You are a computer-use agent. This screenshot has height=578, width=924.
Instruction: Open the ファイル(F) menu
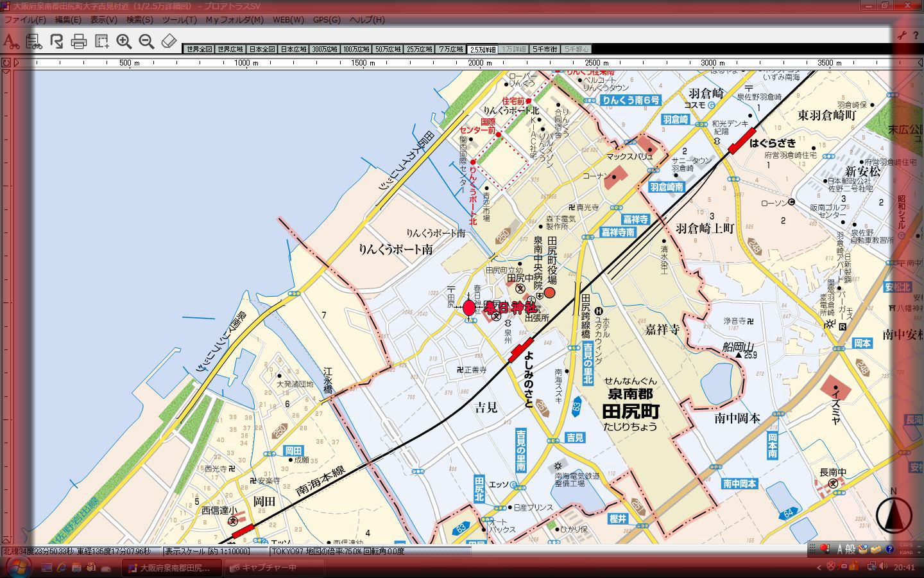[x=25, y=20]
